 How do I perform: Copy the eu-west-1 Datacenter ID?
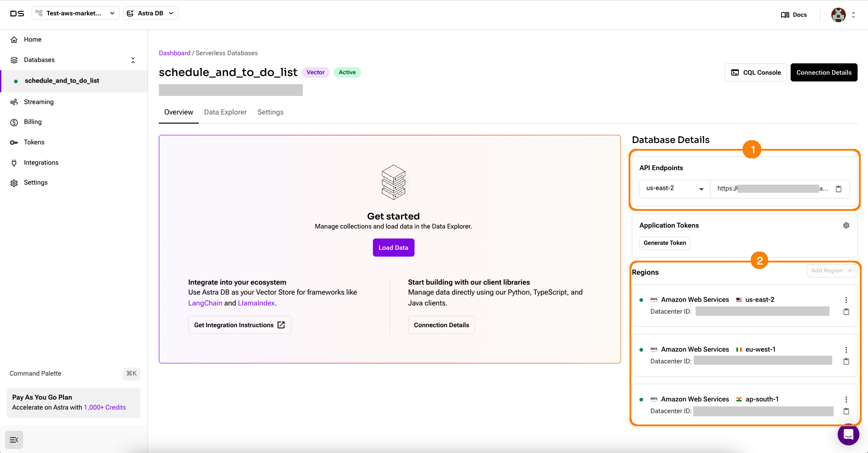click(x=846, y=362)
